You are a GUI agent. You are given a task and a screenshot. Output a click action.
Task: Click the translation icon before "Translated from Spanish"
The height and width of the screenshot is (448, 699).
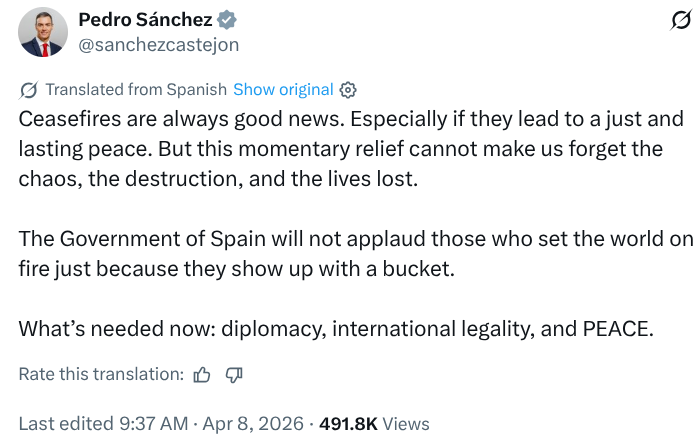pyautogui.click(x=28, y=89)
